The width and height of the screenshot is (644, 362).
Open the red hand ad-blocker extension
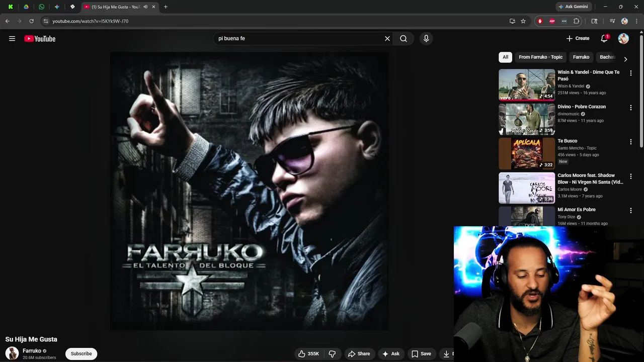(540, 21)
